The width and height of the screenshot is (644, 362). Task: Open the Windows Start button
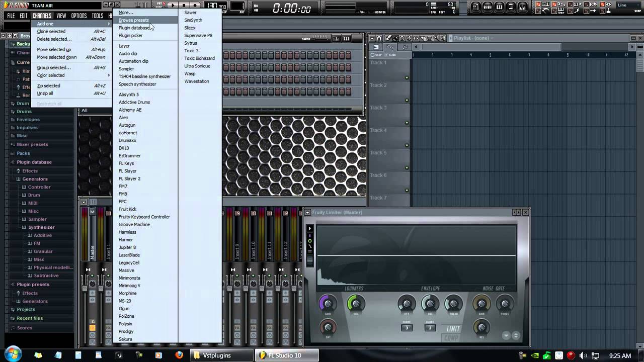click(x=12, y=354)
